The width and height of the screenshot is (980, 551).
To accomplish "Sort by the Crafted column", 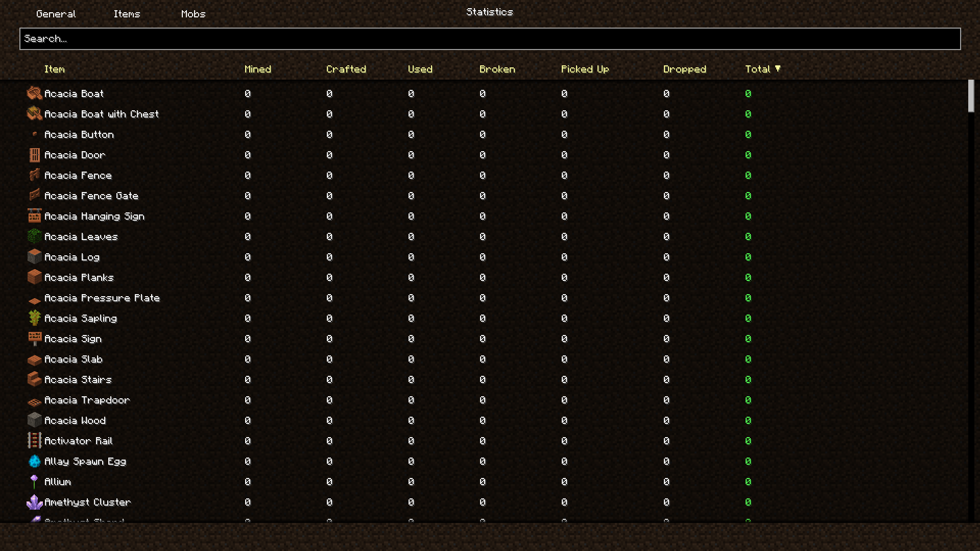I will [x=346, y=69].
